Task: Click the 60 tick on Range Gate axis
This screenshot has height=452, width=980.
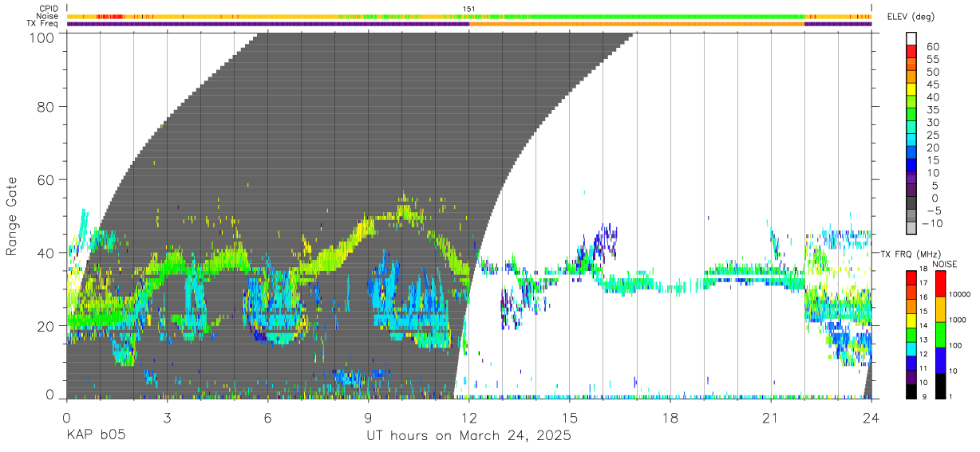Action: coord(46,179)
